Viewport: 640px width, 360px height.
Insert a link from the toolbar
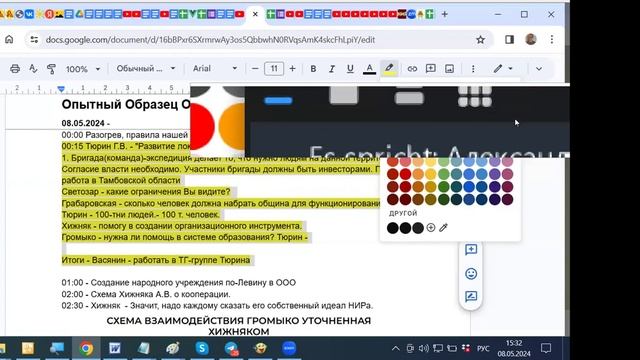click(x=412, y=69)
